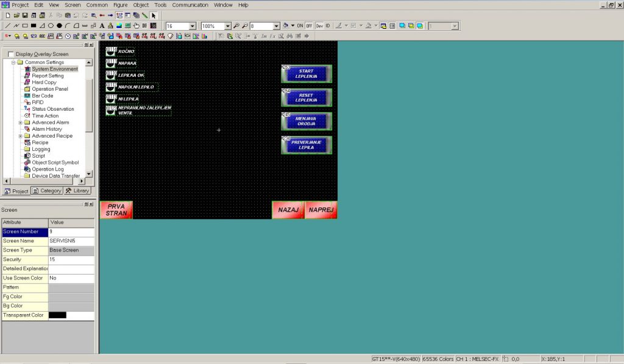Open the Time Action clock icon in tree
This screenshot has width=624, height=364.
coord(27,116)
